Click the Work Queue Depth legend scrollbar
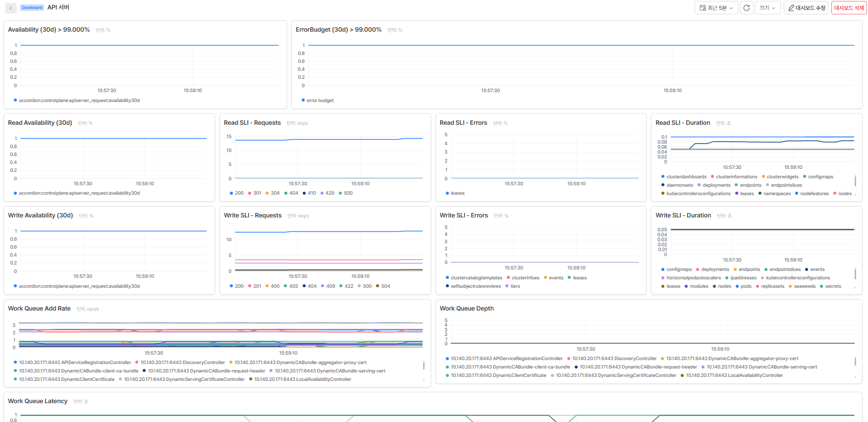 coord(855,362)
